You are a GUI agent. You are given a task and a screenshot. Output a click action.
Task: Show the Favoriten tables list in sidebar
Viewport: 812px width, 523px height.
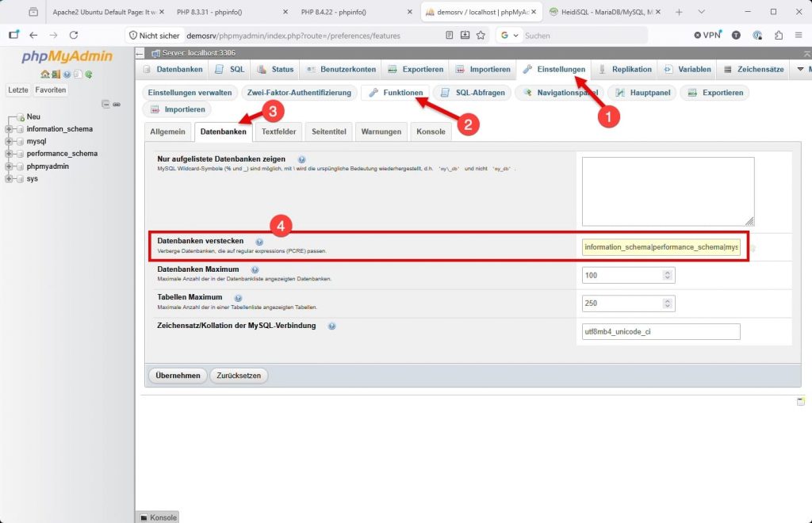[51, 90]
